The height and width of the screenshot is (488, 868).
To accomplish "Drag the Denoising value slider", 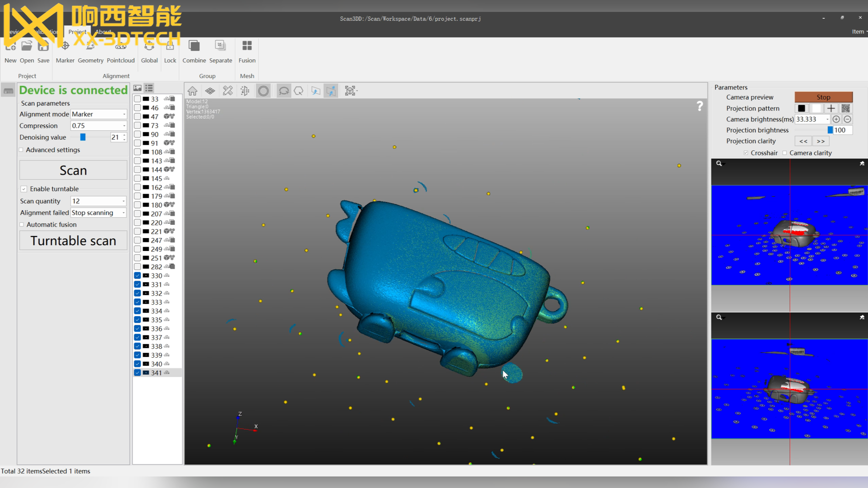I will point(83,137).
